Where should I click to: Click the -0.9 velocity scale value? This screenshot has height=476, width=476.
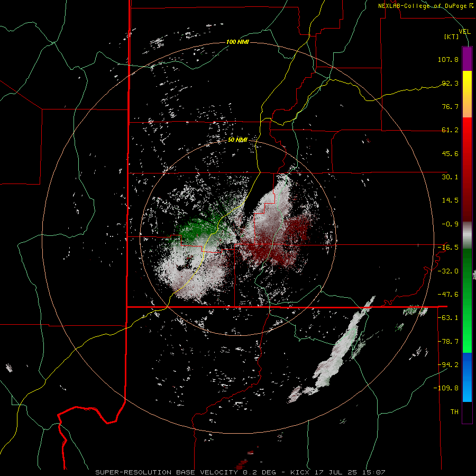[x=450, y=224]
